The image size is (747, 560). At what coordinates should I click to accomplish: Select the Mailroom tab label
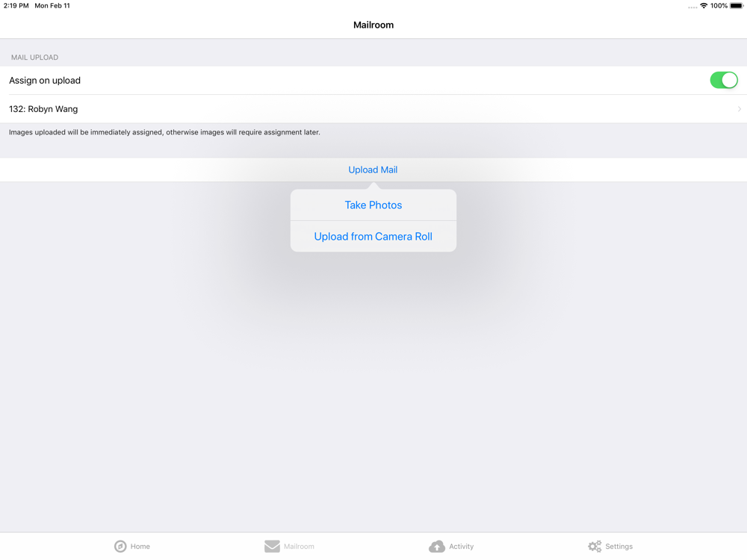tap(299, 547)
